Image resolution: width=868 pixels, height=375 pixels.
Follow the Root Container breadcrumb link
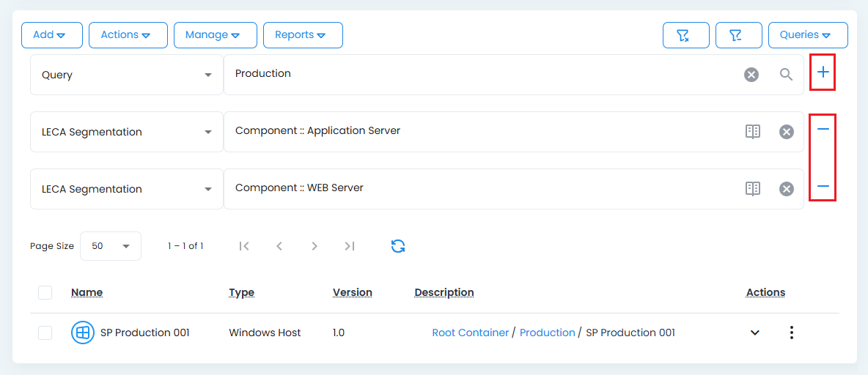[x=470, y=333]
